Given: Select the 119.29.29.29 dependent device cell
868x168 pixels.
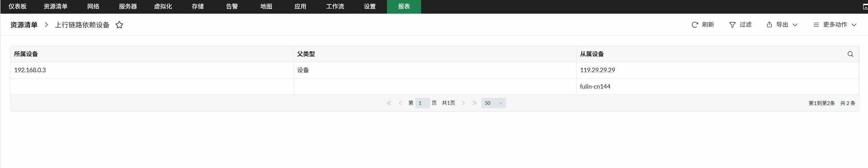Looking at the screenshot, I should 718,70.
